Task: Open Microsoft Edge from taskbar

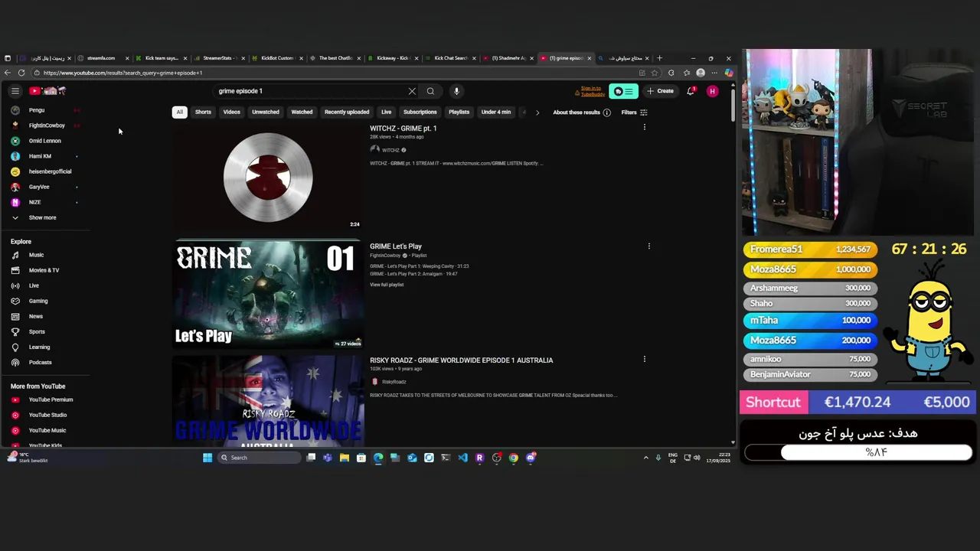Action: [x=378, y=458]
